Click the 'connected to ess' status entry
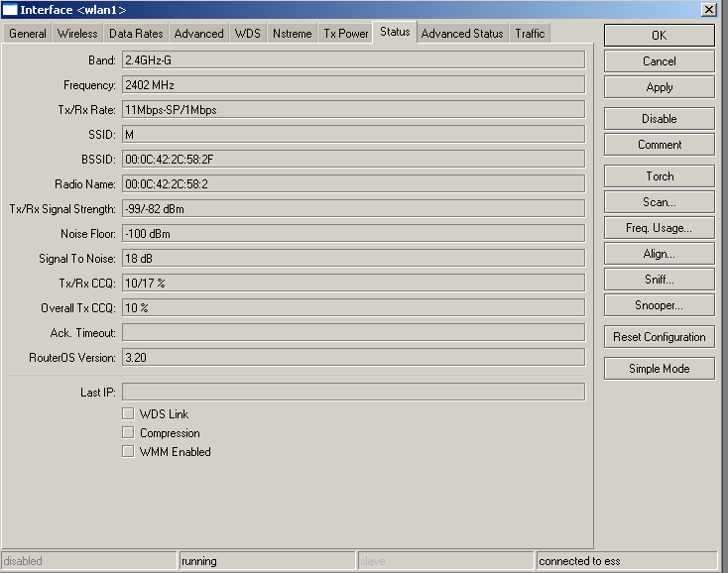The width and height of the screenshot is (728, 573). tap(627, 561)
